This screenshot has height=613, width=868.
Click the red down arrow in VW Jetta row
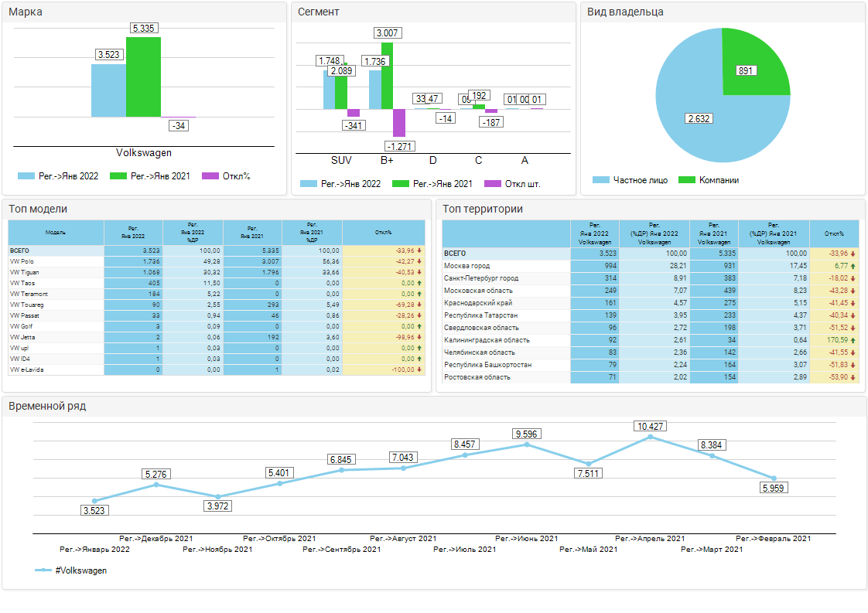point(419,337)
